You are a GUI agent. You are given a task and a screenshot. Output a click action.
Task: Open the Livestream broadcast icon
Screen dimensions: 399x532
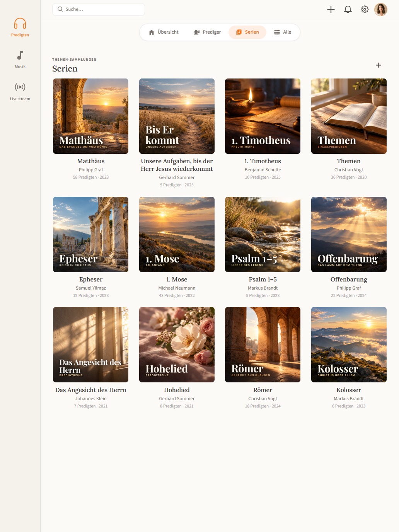coord(20,87)
